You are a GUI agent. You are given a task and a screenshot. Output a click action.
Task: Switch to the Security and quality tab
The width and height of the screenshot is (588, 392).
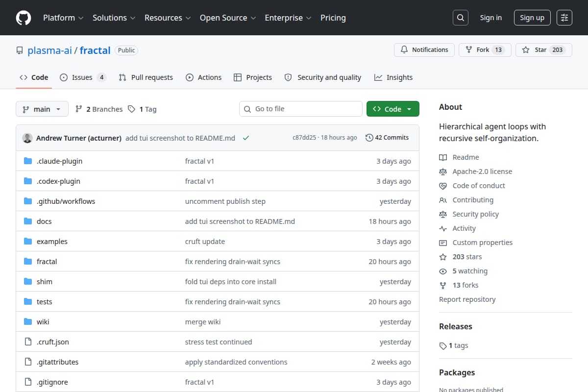click(x=322, y=77)
